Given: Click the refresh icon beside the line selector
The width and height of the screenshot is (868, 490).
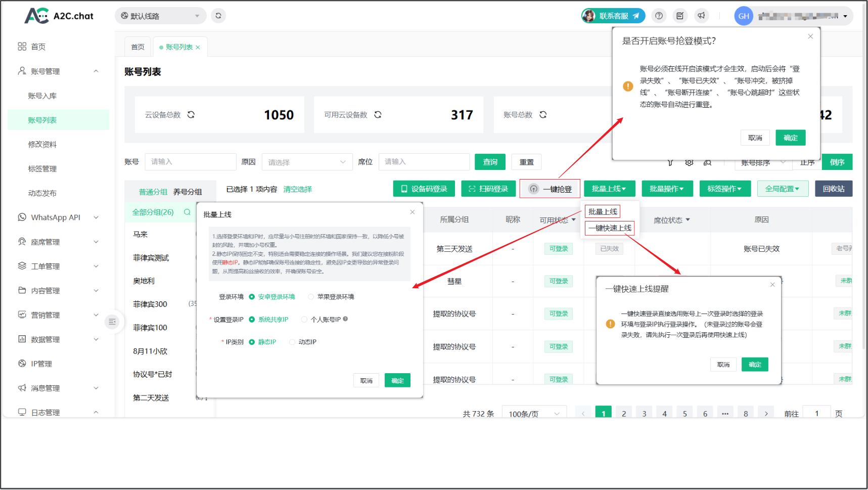Looking at the screenshot, I should click(x=218, y=16).
